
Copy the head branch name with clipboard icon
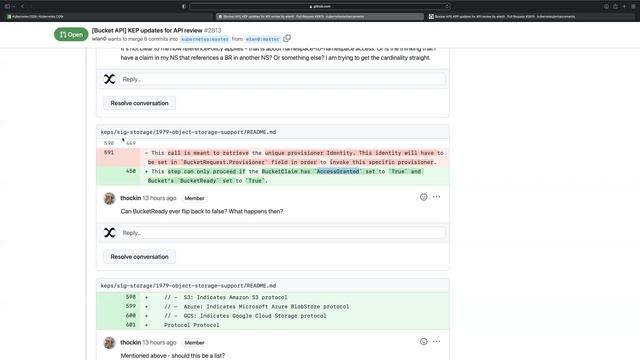[x=287, y=38]
